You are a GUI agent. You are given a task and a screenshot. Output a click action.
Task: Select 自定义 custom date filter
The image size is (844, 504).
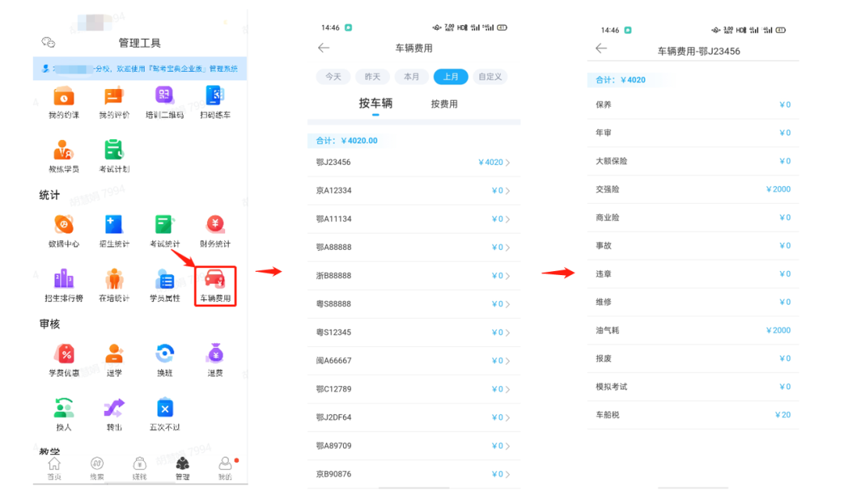[x=490, y=77]
